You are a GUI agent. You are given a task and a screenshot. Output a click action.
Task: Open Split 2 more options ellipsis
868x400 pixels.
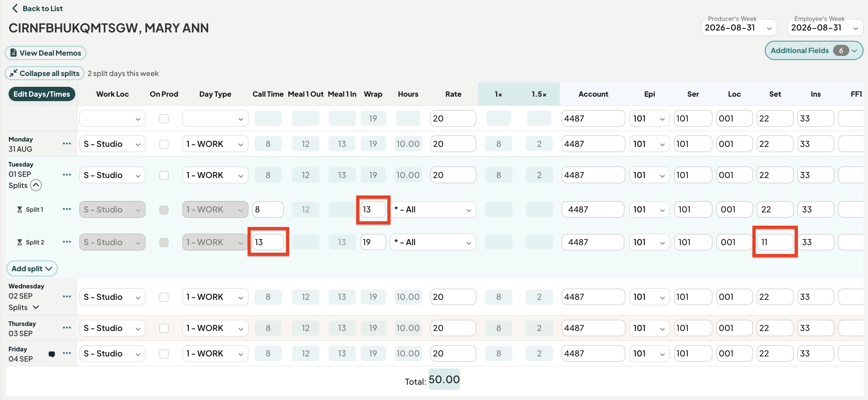[67, 241]
